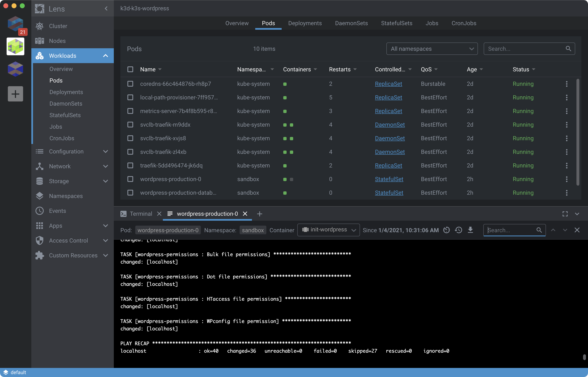Close the wordpress-production-0 logs tab
The image size is (588, 377).
pos(245,214)
